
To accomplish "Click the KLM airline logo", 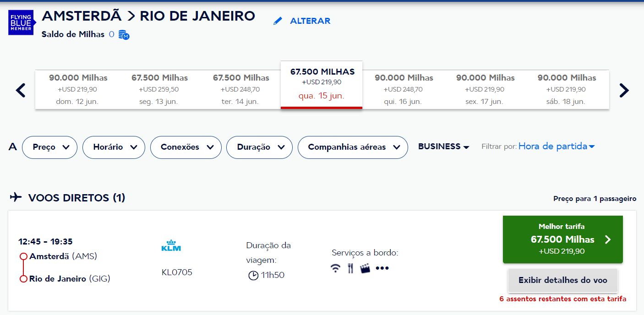I will tap(171, 245).
